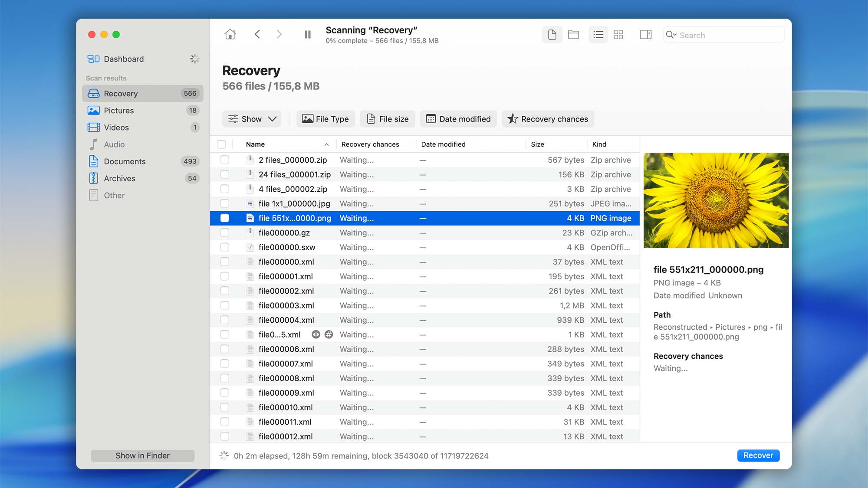Click the sunflower preview thumbnail
The image size is (868, 488).
(x=716, y=200)
